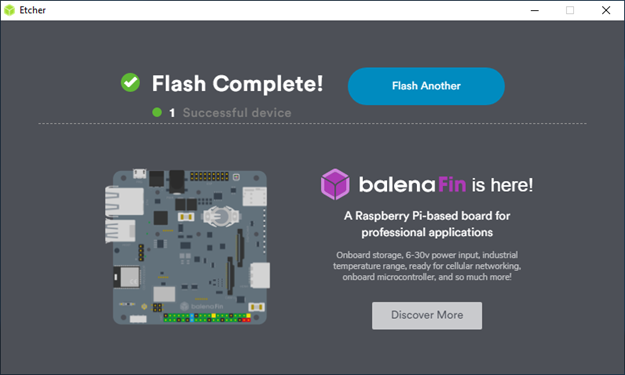Click the device count number 1

click(172, 113)
